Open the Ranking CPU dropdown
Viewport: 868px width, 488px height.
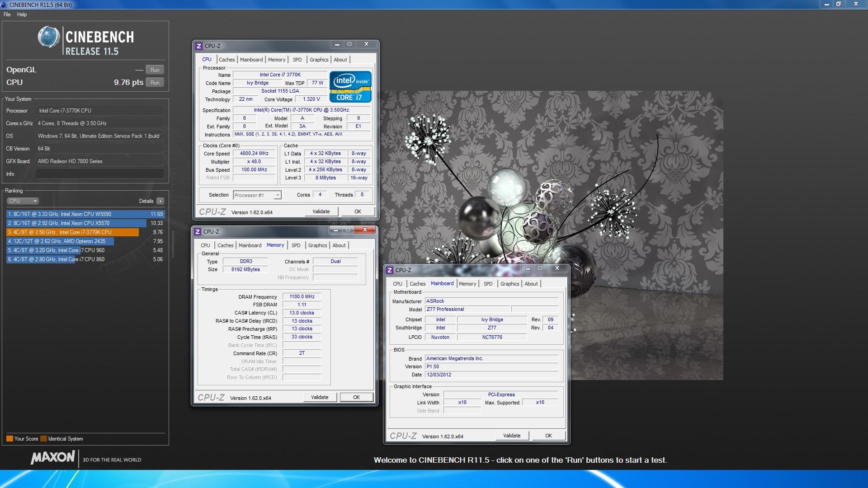pos(23,201)
